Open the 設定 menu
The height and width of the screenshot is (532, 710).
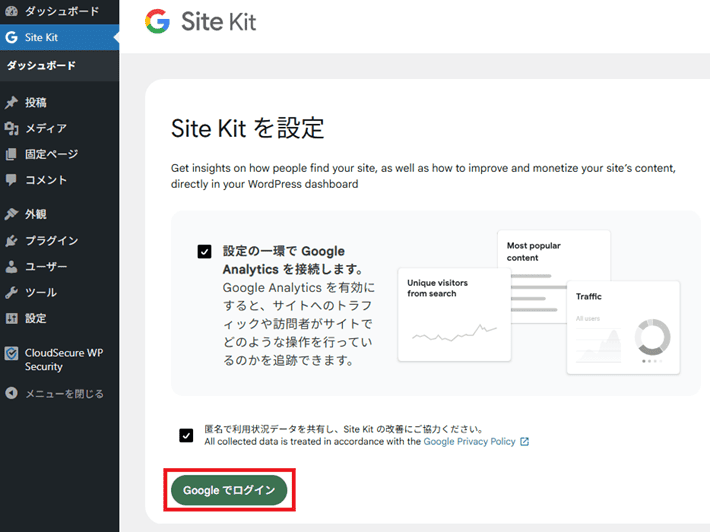(59, 318)
